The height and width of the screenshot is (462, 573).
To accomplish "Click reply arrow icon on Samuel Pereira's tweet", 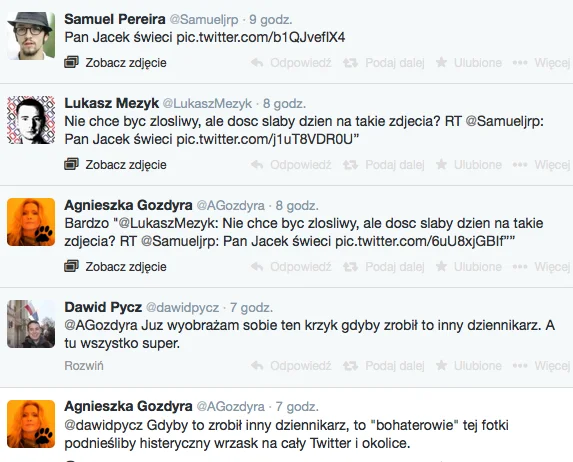I will pyautogui.click(x=258, y=63).
